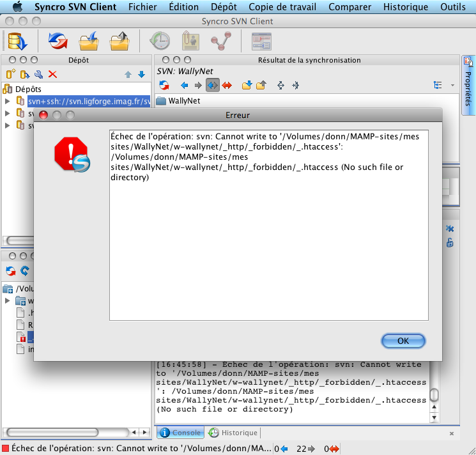Image resolution: width=476 pixels, height=455 pixels.
Task: Expand the second repository node
Action: 8,113
